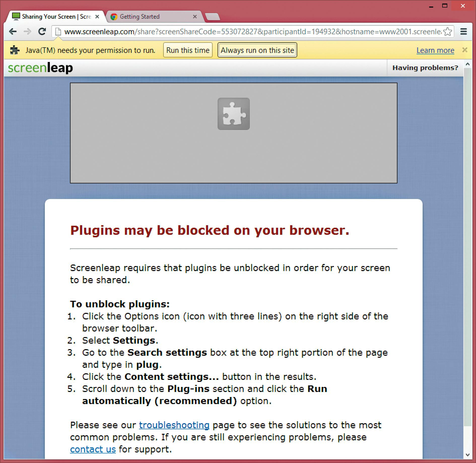This screenshot has height=463, width=476.
Task: Click the Java plugin puzzle icon in infobar
Action: (x=15, y=50)
